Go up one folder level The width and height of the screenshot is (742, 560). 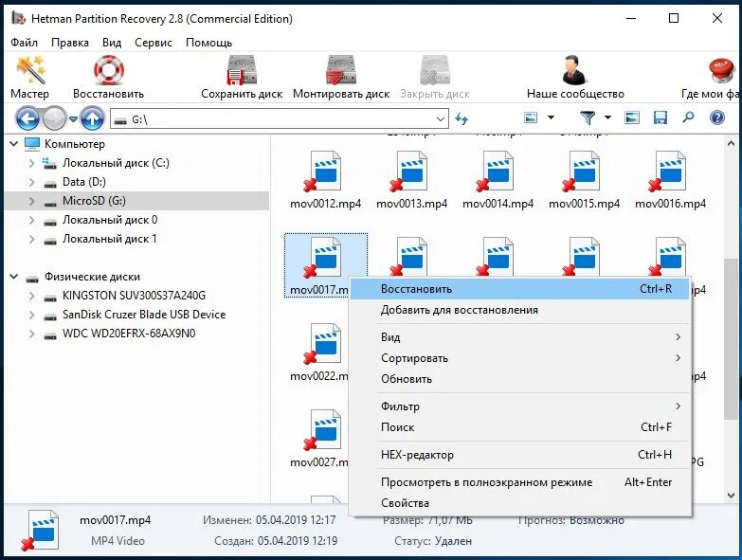coord(92,118)
